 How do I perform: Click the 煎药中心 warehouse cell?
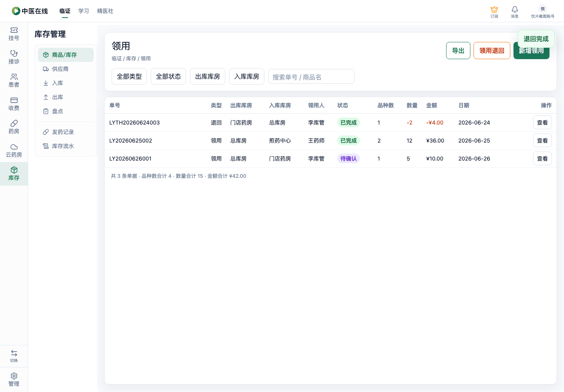point(280,141)
